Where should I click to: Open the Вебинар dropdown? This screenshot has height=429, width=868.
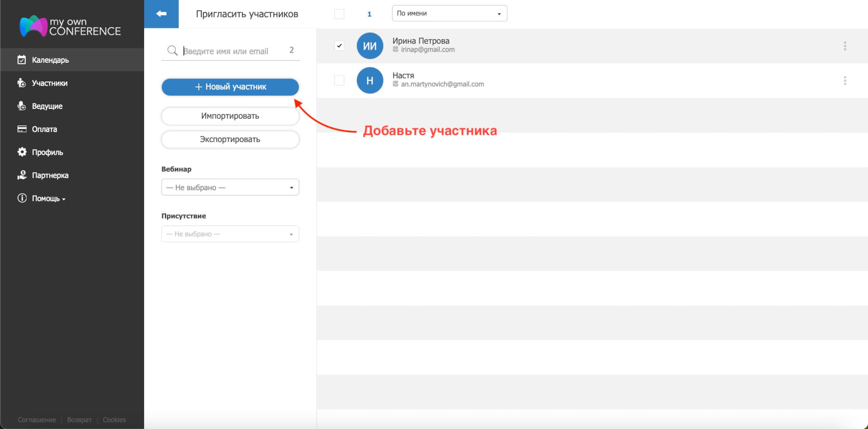pyautogui.click(x=230, y=187)
